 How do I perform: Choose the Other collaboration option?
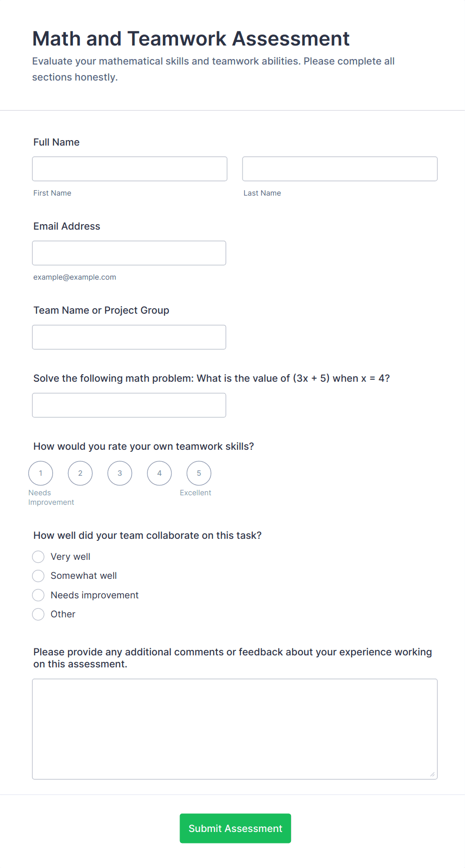38,614
